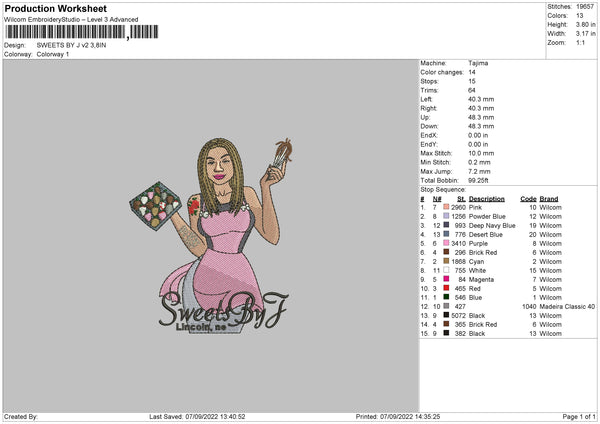Click the 'Page 1 of 1' footer text
The image size is (600, 424).
(579, 416)
